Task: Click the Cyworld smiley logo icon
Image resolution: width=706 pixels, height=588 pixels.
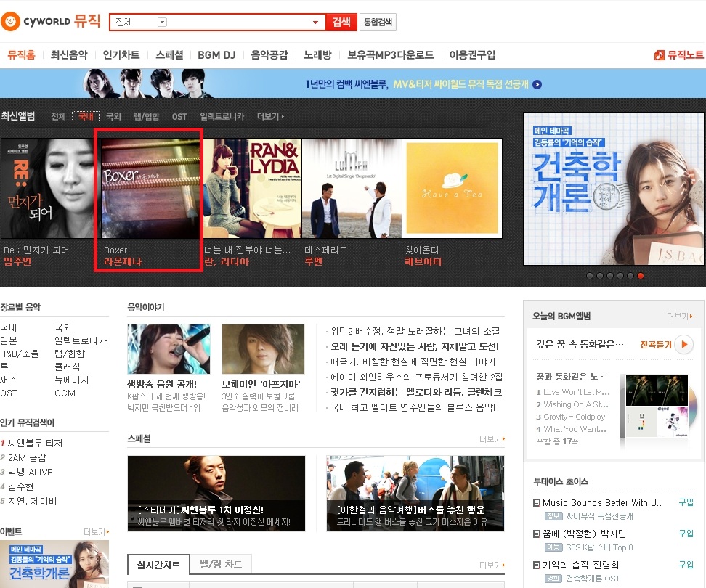Action: (x=10, y=21)
